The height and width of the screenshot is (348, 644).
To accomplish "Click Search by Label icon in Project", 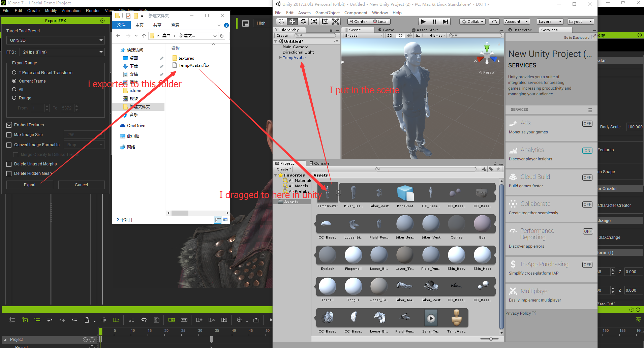I will 491,169.
